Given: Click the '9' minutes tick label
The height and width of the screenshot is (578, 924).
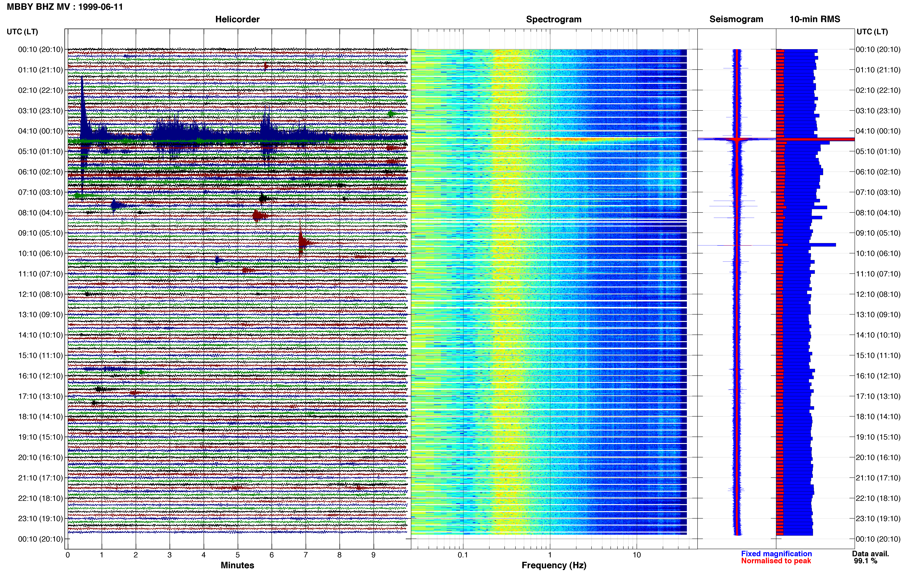Looking at the screenshot, I should [x=373, y=555].
